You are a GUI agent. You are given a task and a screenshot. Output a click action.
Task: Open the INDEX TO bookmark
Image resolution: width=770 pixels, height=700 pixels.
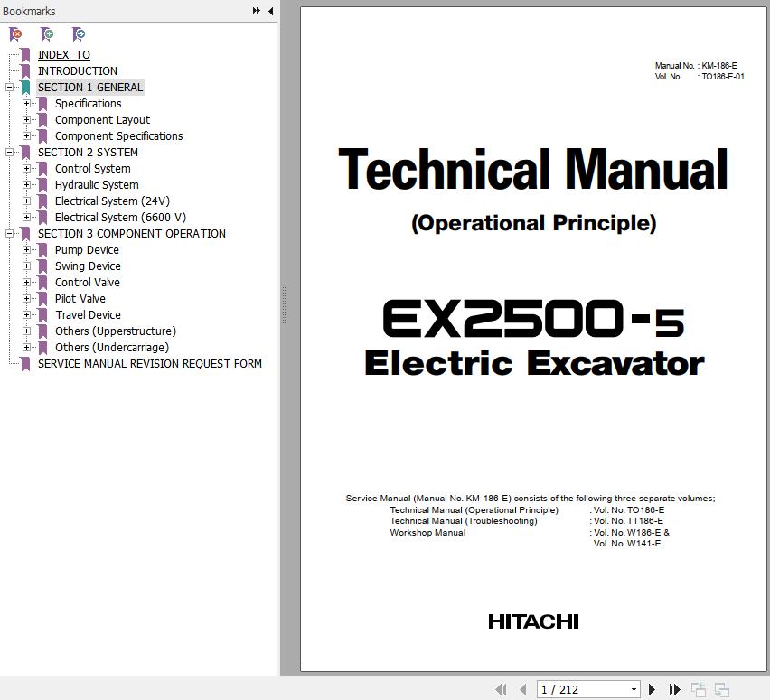point(64,55)
